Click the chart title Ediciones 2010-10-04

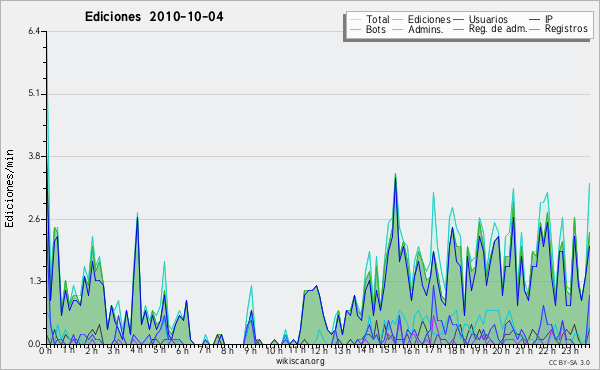pyautogui.click(x=154, y=17)
